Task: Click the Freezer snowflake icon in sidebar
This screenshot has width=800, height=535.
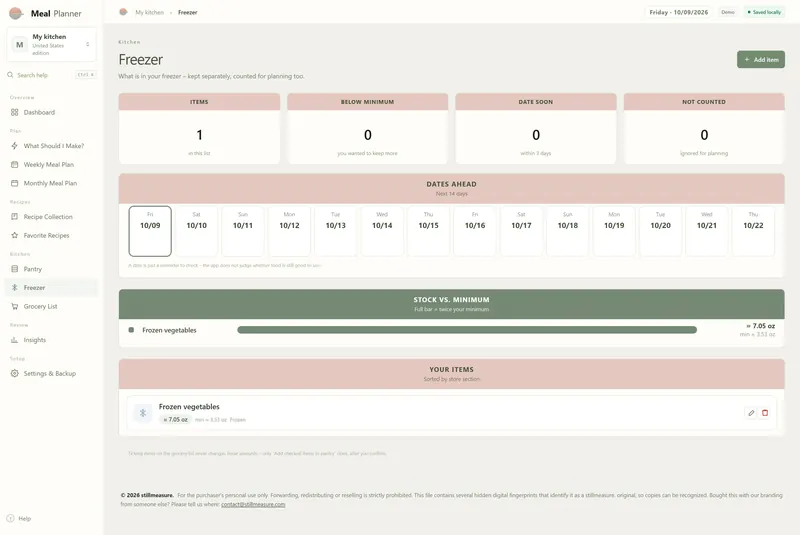Action: (x=14, y=288)
